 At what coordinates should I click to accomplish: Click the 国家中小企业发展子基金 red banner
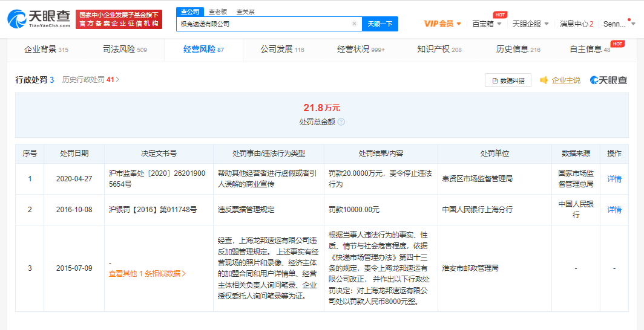coord(119,19)
